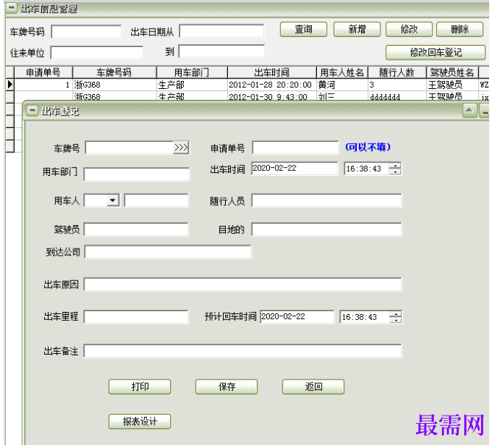Select 生产部 cell in first row

tap(192, 85)
